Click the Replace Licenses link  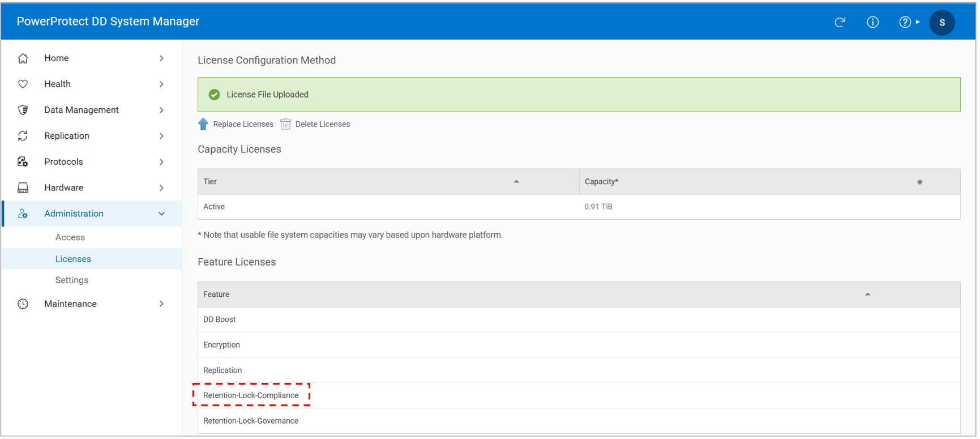click(243, 124)
